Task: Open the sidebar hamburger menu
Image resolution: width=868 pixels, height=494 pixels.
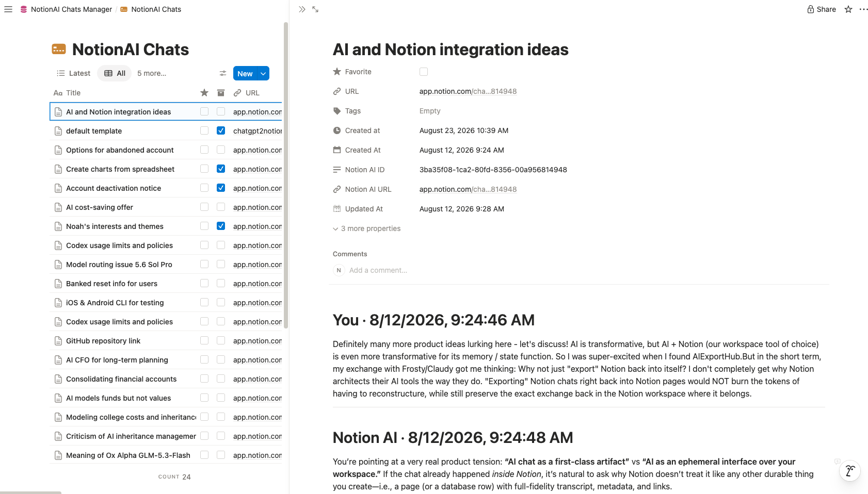Action: 8,9
